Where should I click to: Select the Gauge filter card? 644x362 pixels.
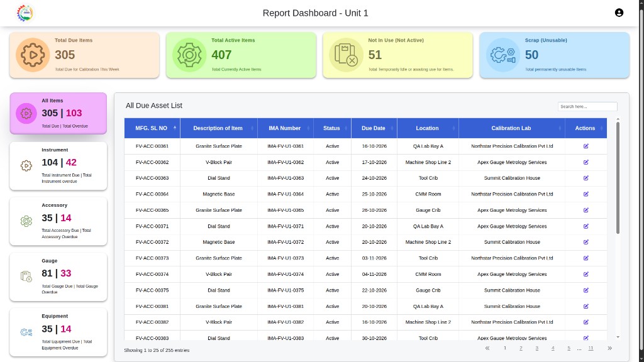(58, 277)
